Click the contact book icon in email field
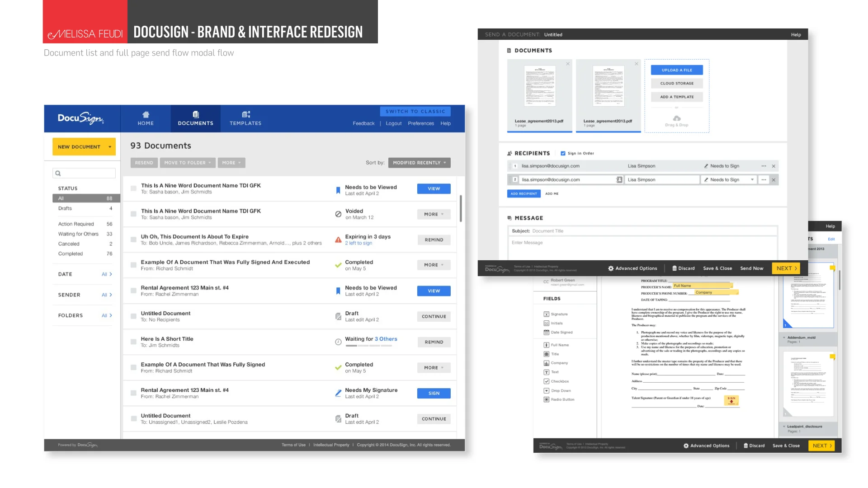Viewport: 868px width, 488px height. pos(619,180)
